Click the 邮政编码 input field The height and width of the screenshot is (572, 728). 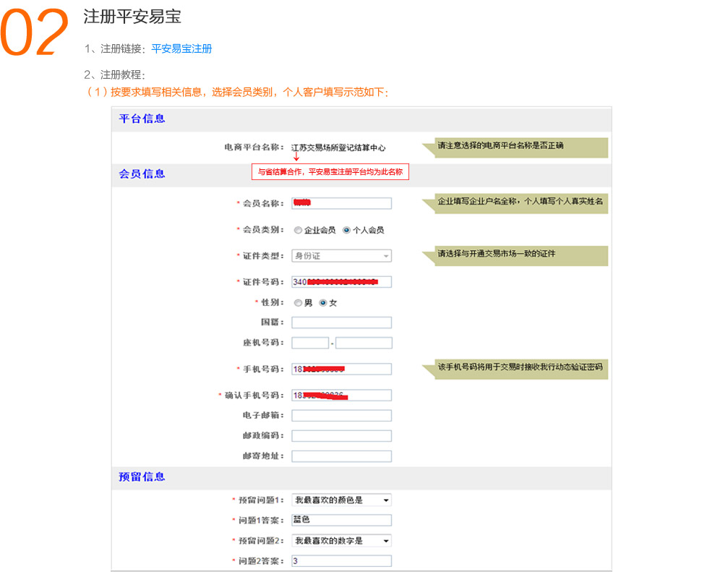pyautogui.click(x=341, y=436)
